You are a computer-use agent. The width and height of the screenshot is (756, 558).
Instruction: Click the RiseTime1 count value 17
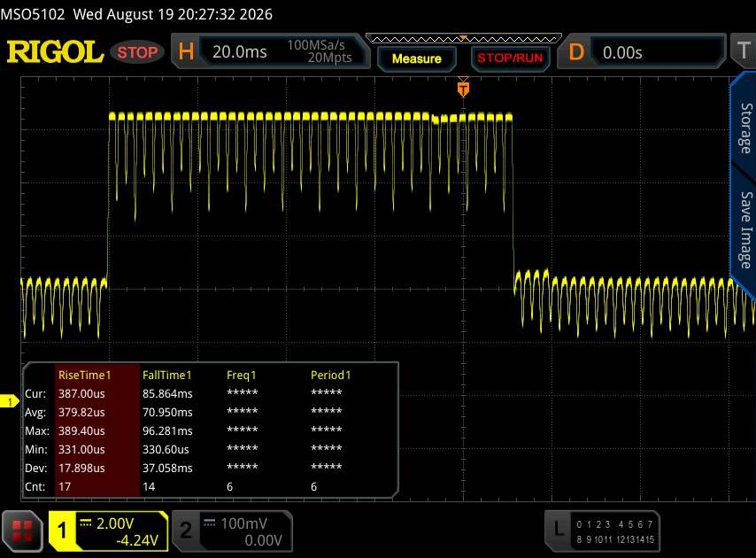point(65,486)
